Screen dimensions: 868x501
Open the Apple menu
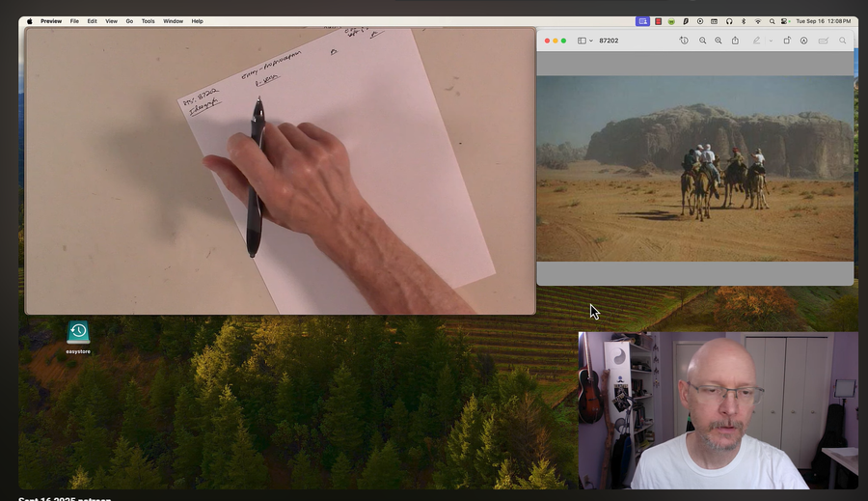[x=29, y=20]
